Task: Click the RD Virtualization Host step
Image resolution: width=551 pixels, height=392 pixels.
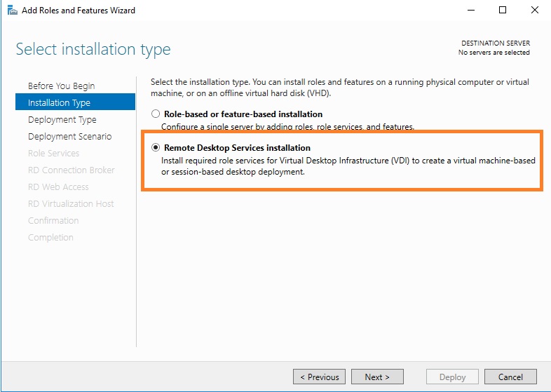Action: coord(71,204)
